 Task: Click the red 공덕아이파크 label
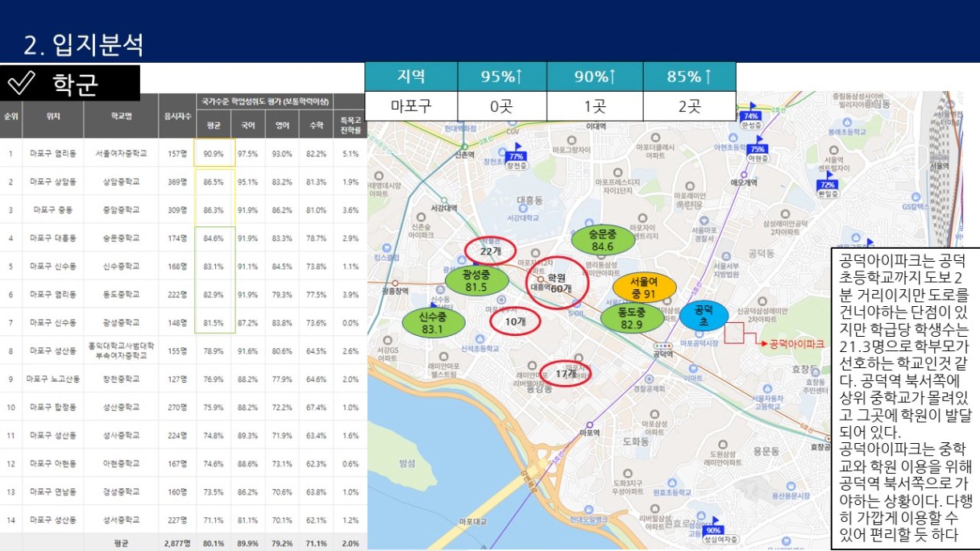797,344
